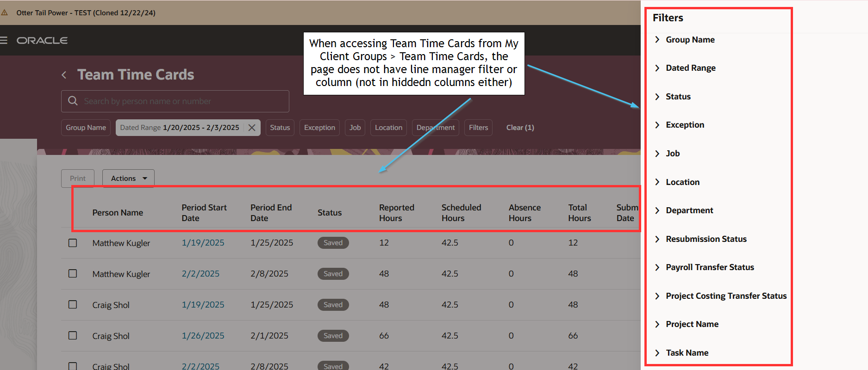The image size is (868, 370).
Task: Click the Scheduled Hours column header
Action: tap(461, 213)
